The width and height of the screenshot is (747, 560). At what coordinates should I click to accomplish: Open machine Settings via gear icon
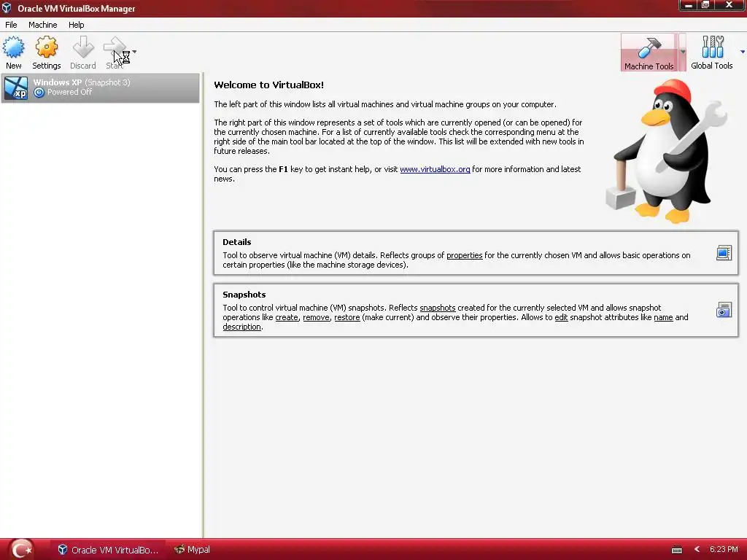(46, 47)
